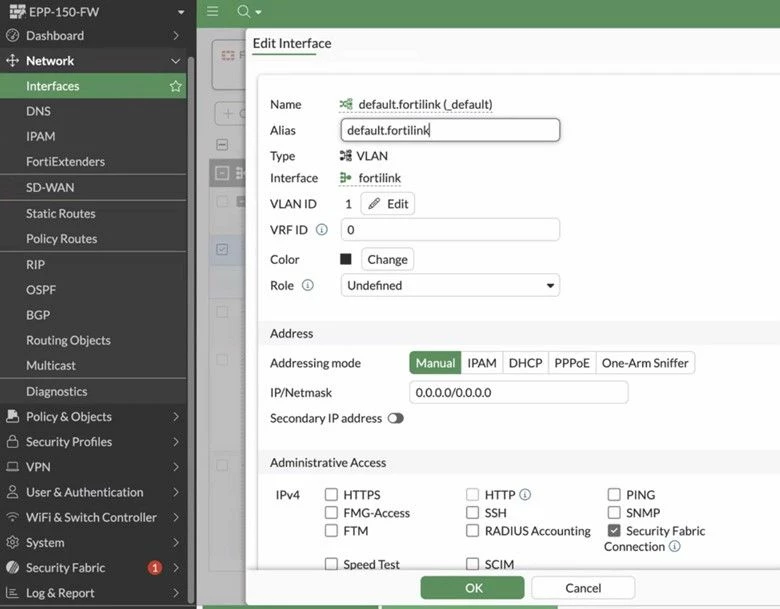Enable SCIM checkbox

(472, 564)
